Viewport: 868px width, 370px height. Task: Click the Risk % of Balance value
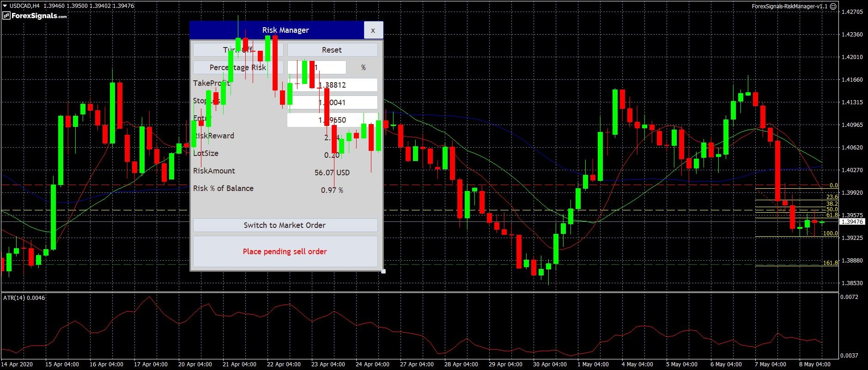click(x=332, y=190)
